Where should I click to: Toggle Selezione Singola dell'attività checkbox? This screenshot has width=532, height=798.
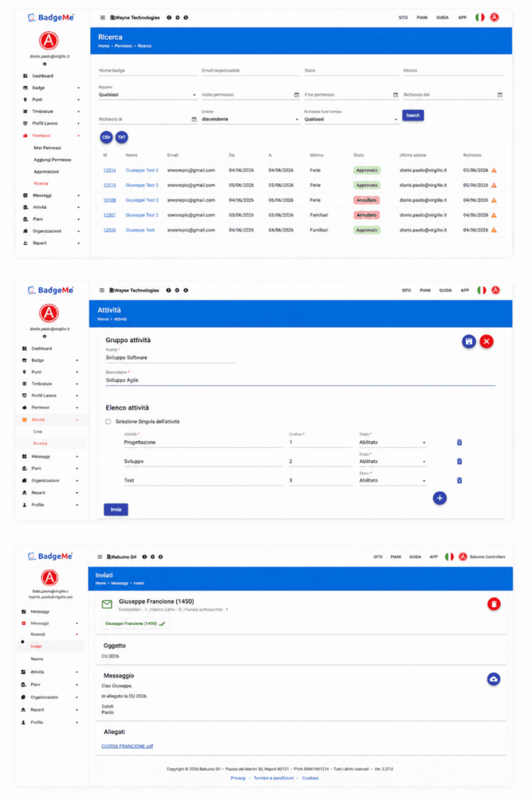click(x=108, y=422)
